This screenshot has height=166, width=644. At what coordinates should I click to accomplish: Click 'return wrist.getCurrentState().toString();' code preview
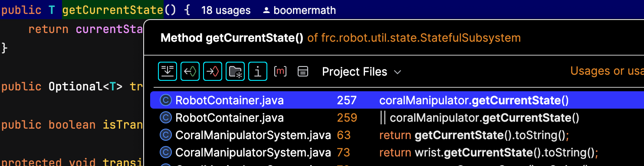tap(489, 153)
